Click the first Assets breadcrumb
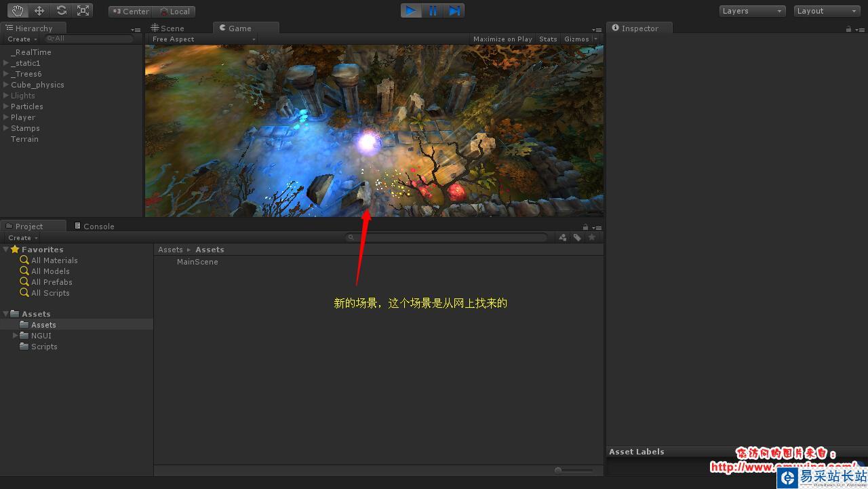Screen dimensions: 868x489 [x=170, y=250]
